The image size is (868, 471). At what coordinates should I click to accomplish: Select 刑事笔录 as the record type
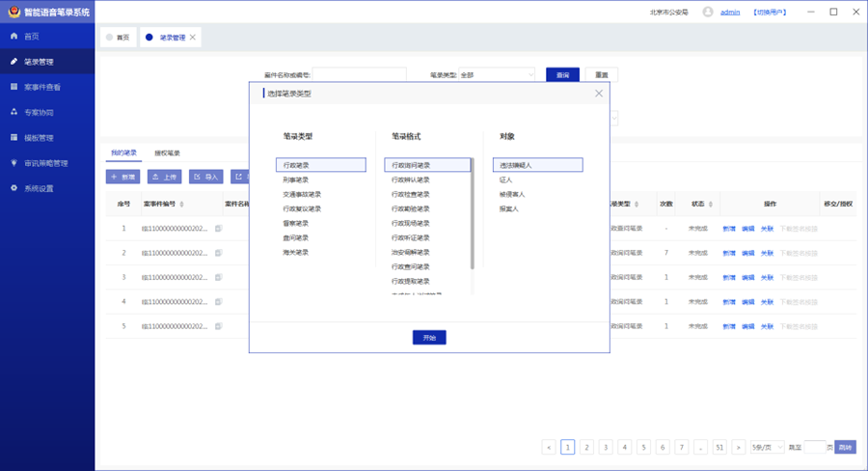pos(296,180)
